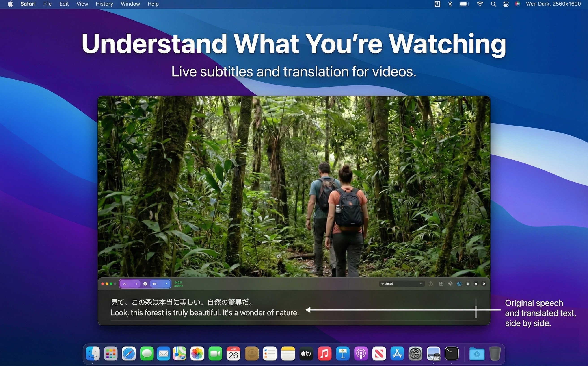Click the green status text label
Image resolution: width=588 pixels, height=366 pixels.
(178, 284)
